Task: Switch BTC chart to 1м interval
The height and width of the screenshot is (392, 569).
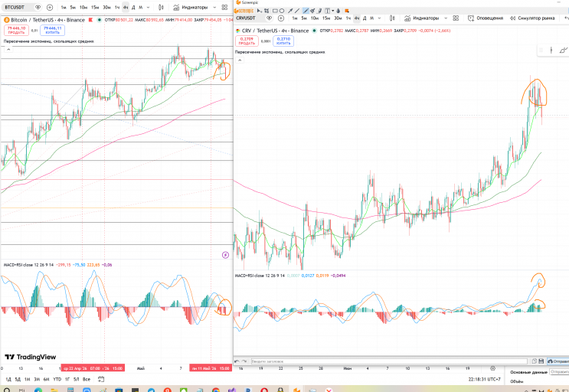Action: (64, 7)
